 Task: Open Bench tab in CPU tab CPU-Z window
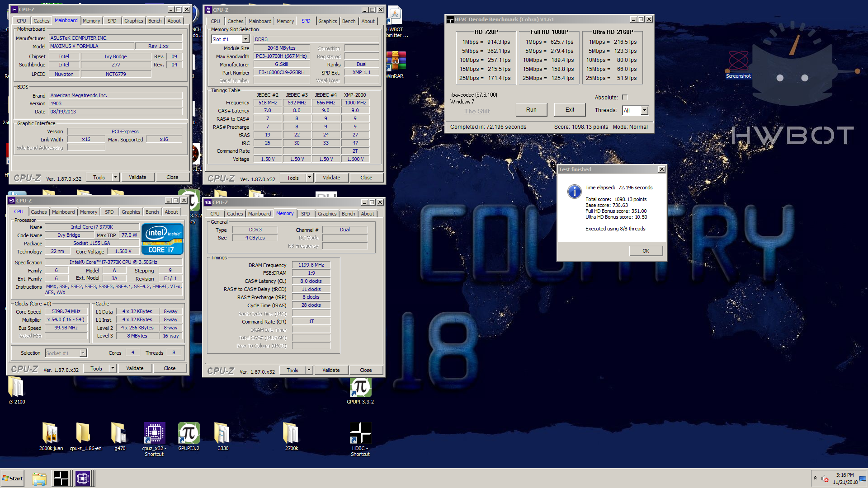pyautogui.click(x=152, y=212)
